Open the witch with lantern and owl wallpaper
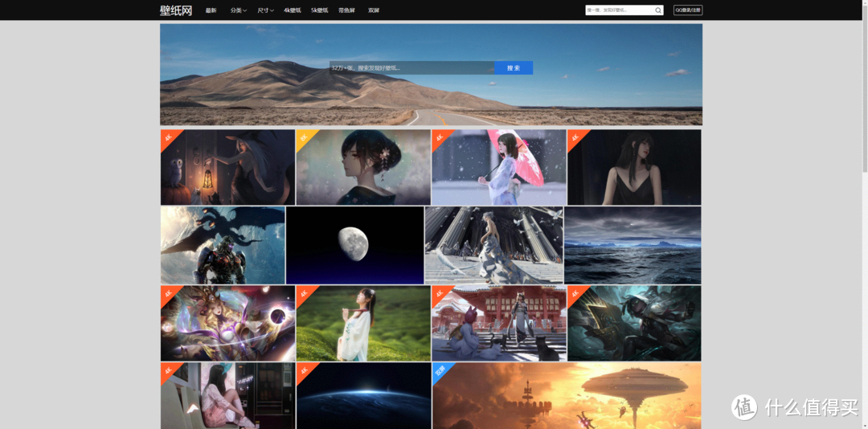868x429 pixels. pos(227,167)
